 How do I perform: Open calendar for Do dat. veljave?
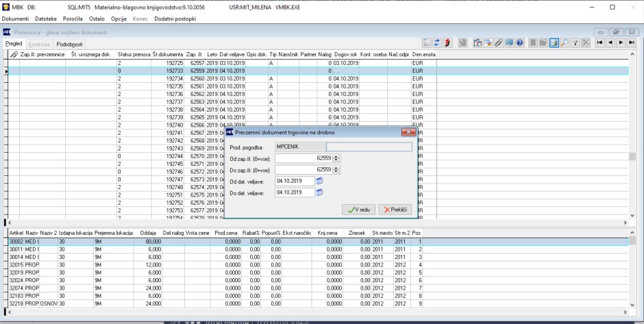319,192
